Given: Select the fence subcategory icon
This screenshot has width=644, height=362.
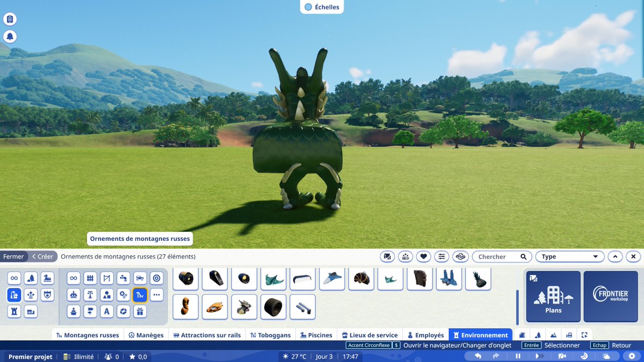Looking at the screenshot, I should point(90,278).
